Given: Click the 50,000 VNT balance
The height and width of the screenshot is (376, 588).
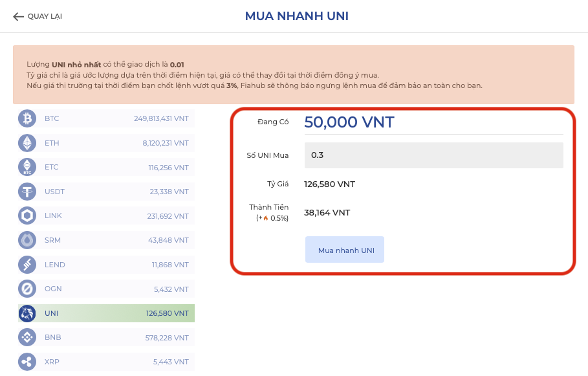Looking at the screenshot, I should point(349,122).
